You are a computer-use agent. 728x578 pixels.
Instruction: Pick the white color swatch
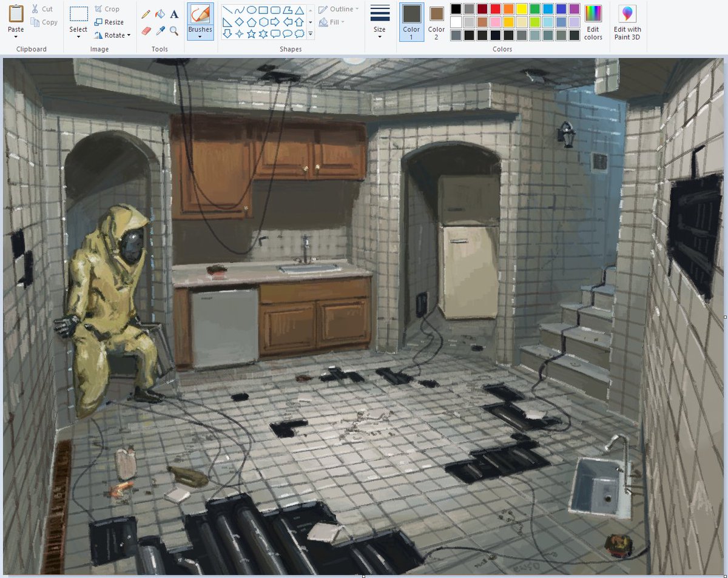tap(456, 22)
